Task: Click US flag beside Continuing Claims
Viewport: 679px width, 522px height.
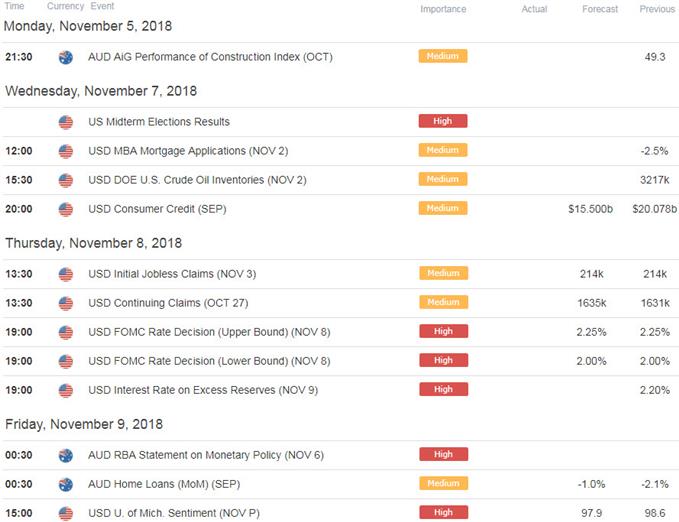Action: coord(66,303)
